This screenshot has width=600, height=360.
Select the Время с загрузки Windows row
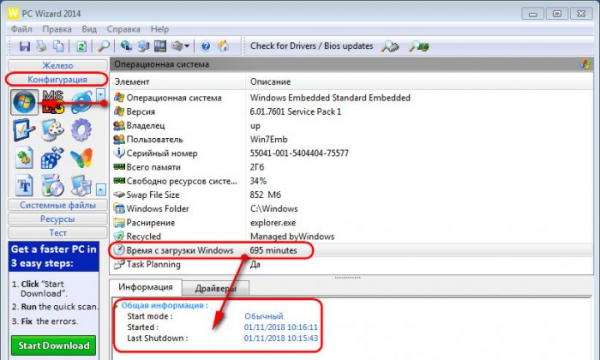tap(351, 251)
